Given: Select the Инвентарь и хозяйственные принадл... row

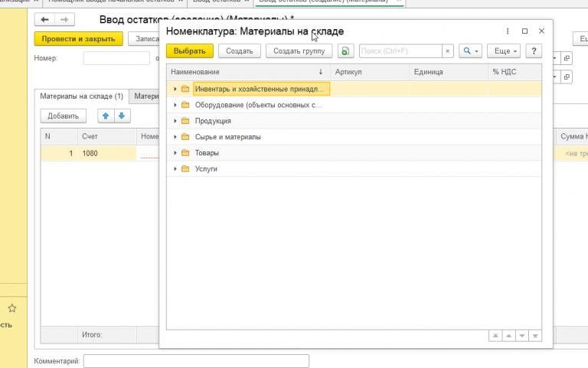Looking at the screenshot, I should pyautogui.click(x=354, y=89).
